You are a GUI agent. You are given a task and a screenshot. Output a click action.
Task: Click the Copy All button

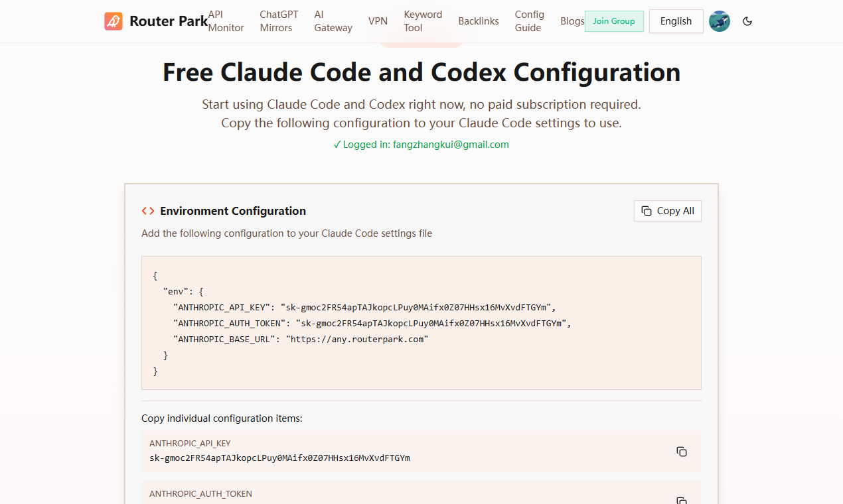pos(668,211)
